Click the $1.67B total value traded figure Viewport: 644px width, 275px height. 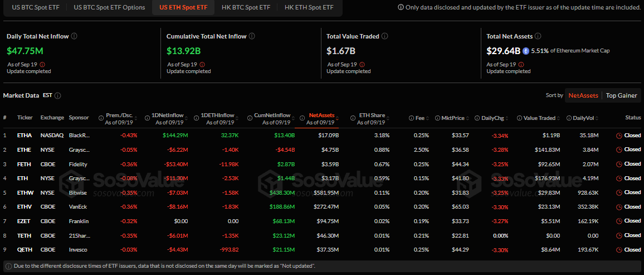pyautogui.click(x=340, y=51)
